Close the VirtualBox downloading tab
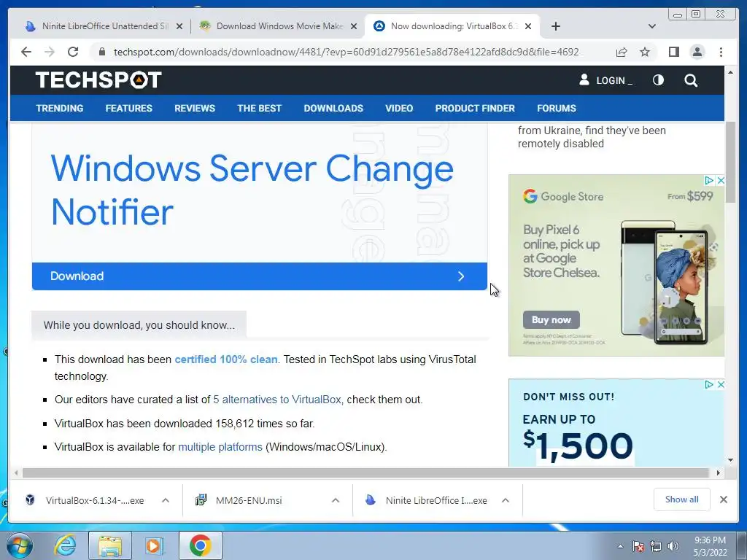Screen dimensions: 747x560 [528, 26]
